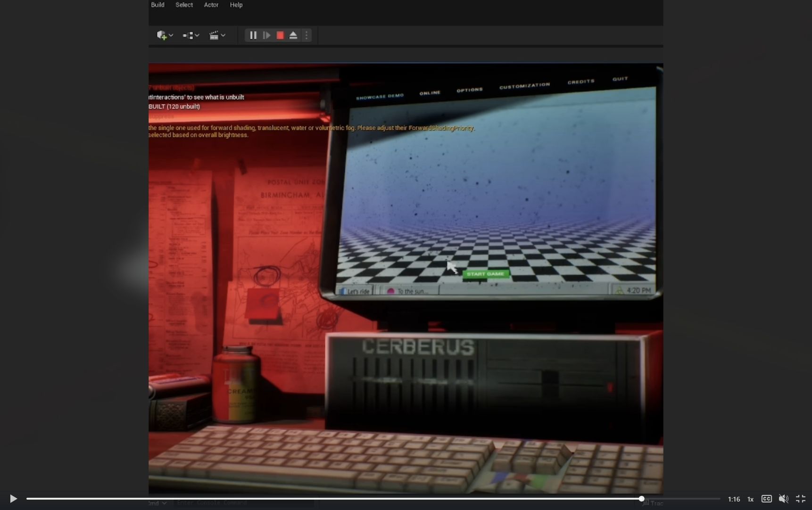Click the Let's ride taskbar button
Screen dimensions: 812x510
pos(356,291)
